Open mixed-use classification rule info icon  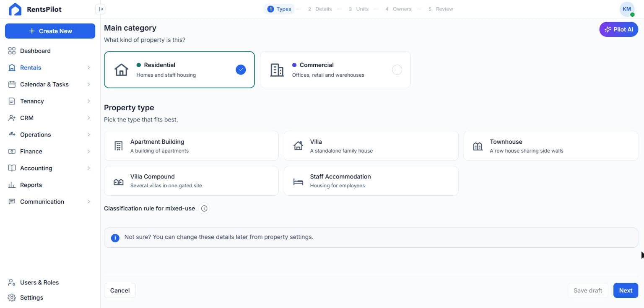(x=204, y=208)
